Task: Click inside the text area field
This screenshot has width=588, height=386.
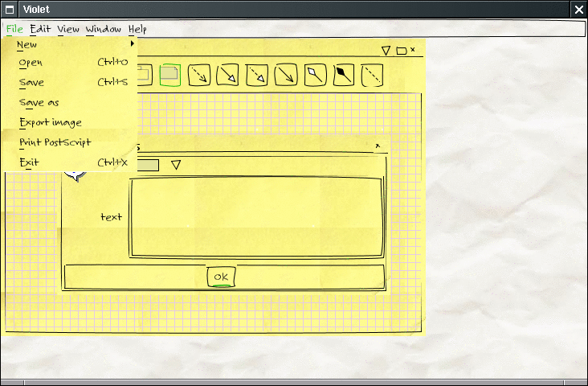Action: point(255,217)
